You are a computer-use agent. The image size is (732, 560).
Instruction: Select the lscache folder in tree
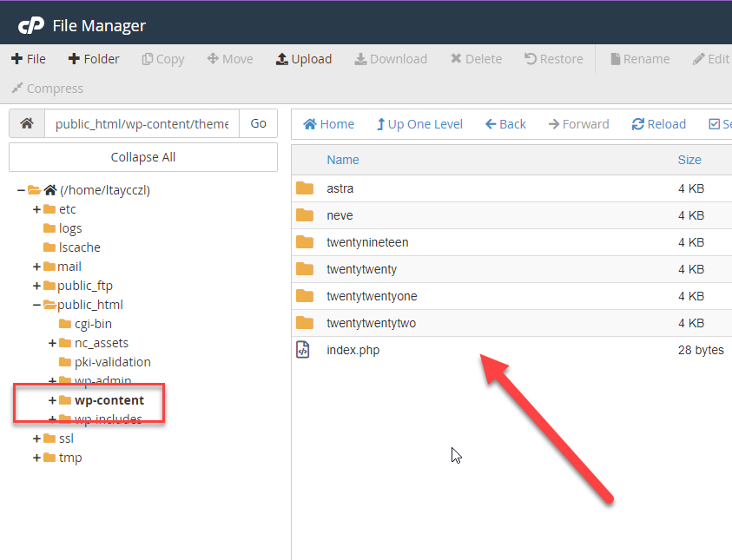80,247
